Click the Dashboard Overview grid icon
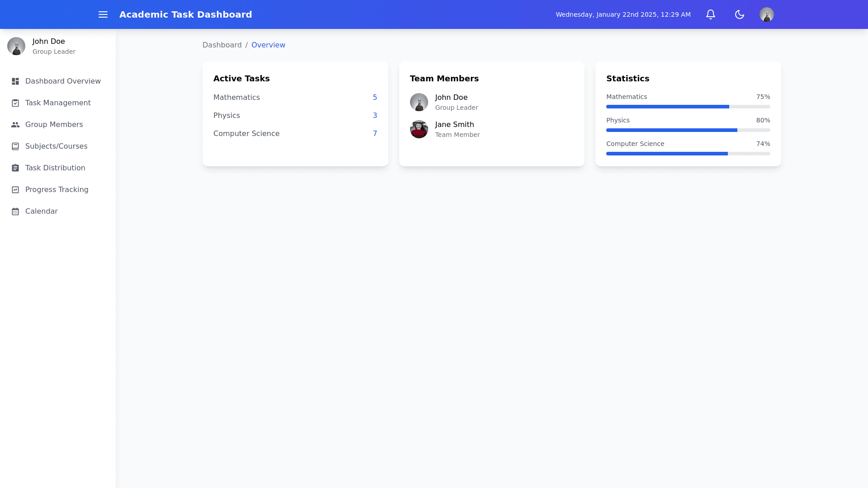 point(15,81)
